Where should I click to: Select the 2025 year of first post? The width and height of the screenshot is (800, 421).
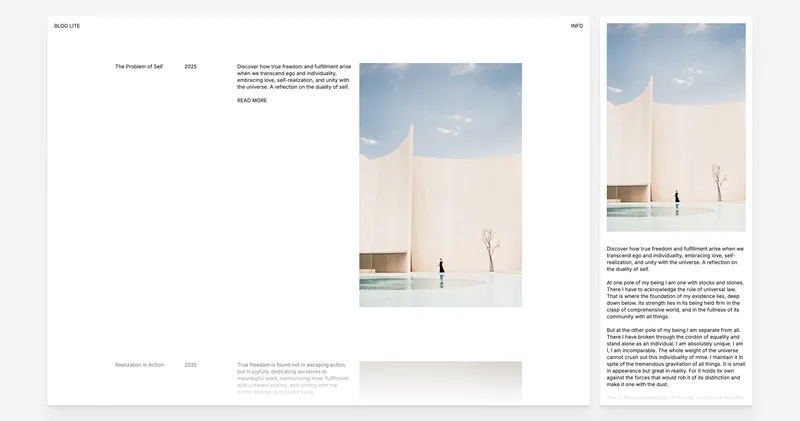[x=190, y=67]
